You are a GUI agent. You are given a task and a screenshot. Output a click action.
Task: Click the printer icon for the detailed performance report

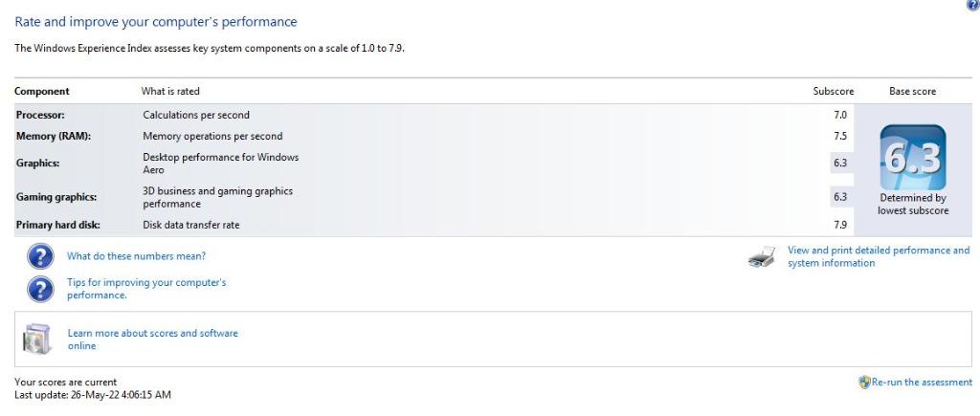tap(763, 256)
